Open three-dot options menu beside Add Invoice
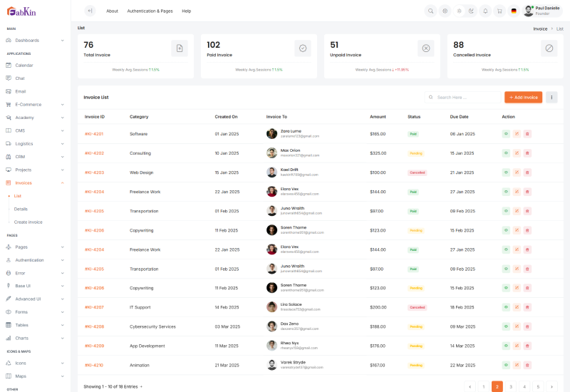The height and width of the screenshot is (392, 570). pyautogui.click(x=551, y=97)
